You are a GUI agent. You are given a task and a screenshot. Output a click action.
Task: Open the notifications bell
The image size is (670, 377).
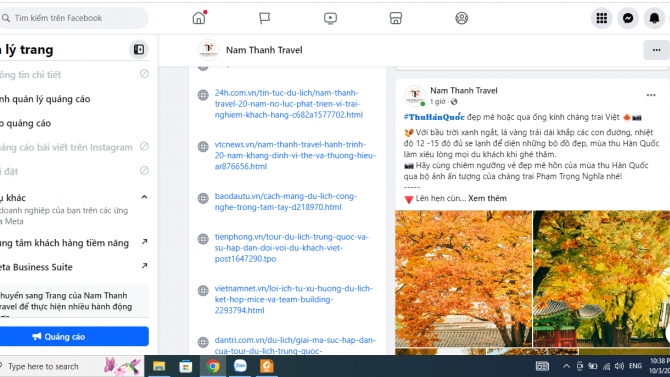coord(654,18)
